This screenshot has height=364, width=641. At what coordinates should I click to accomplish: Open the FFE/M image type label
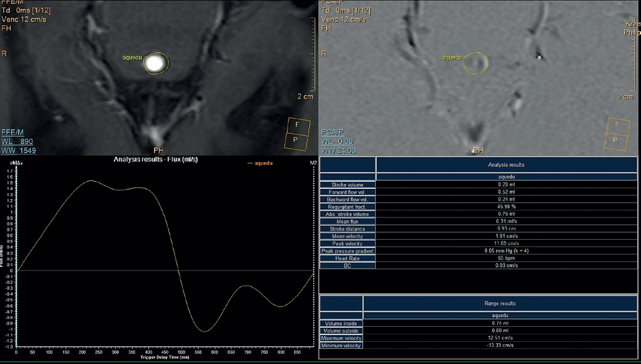(x=14, y=131)
